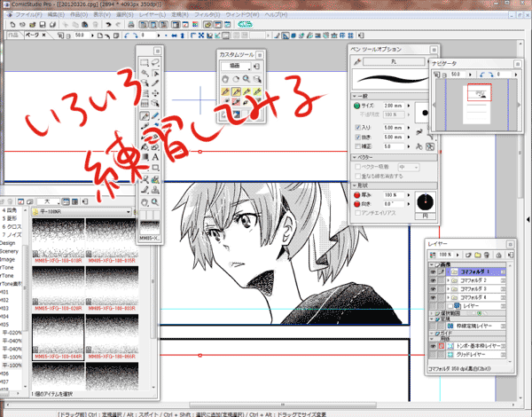Select the zoom magnifier in toolbox
532x417 pixels.
click(155, 202)
